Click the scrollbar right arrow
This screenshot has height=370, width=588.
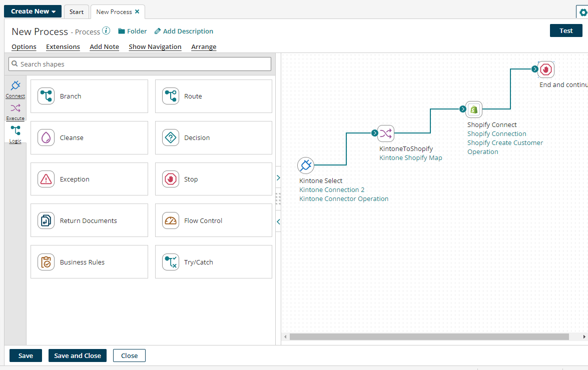coord(584,336)
